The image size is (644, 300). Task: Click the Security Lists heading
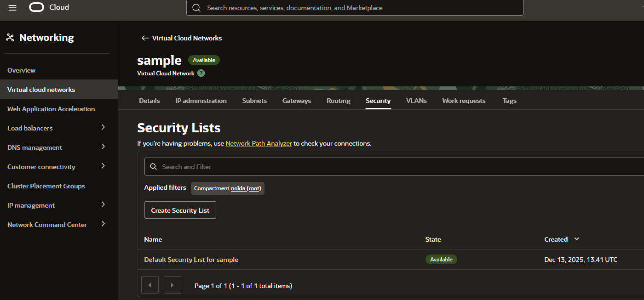[x=179, y=128]
